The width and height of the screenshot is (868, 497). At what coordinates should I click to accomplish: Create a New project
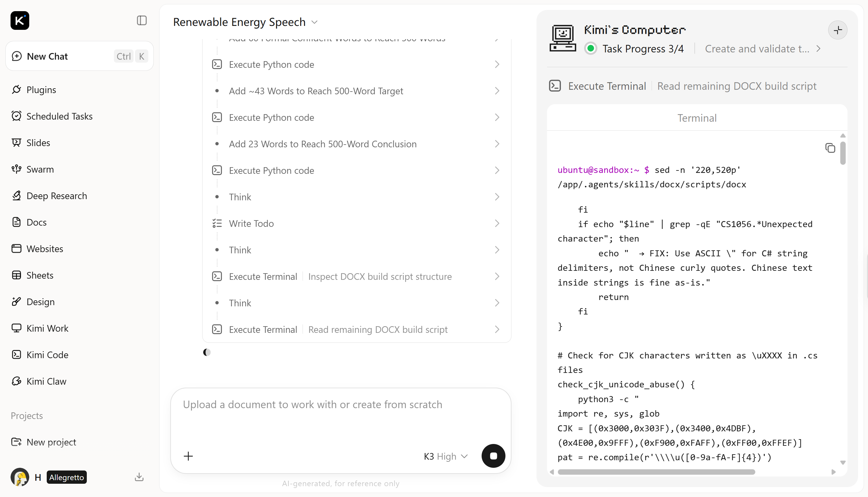click(80, 442)
